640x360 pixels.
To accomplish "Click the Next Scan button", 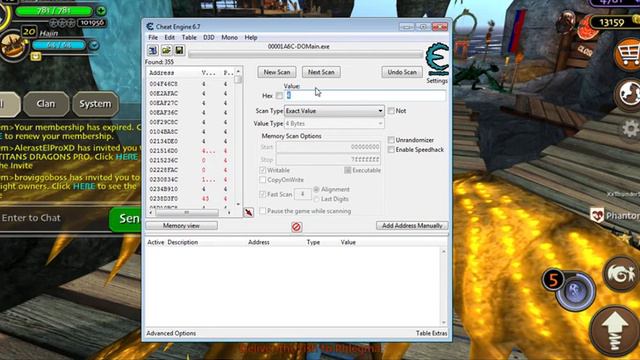I will coord(321,72).
